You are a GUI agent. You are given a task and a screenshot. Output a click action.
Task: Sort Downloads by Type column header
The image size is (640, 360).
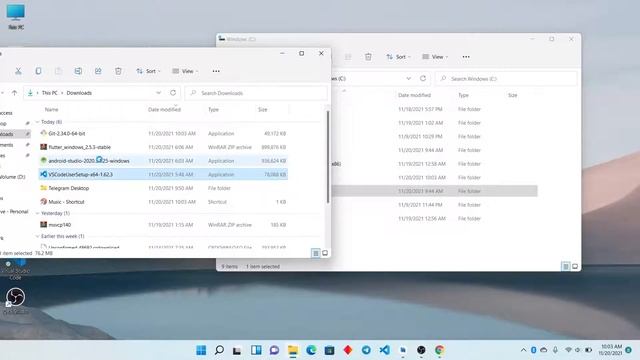pyautogui.click(x=213, y=109)
